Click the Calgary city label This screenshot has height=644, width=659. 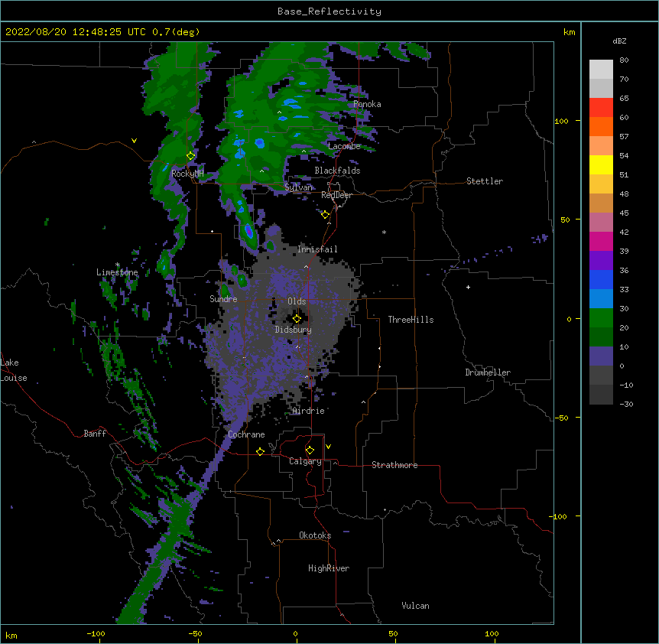pos(305,461)
